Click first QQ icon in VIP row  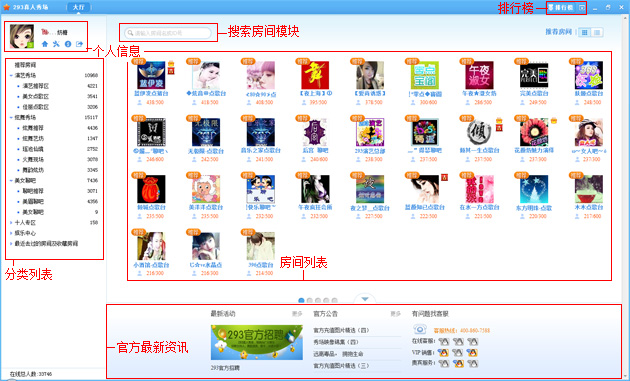click(443, 352)
